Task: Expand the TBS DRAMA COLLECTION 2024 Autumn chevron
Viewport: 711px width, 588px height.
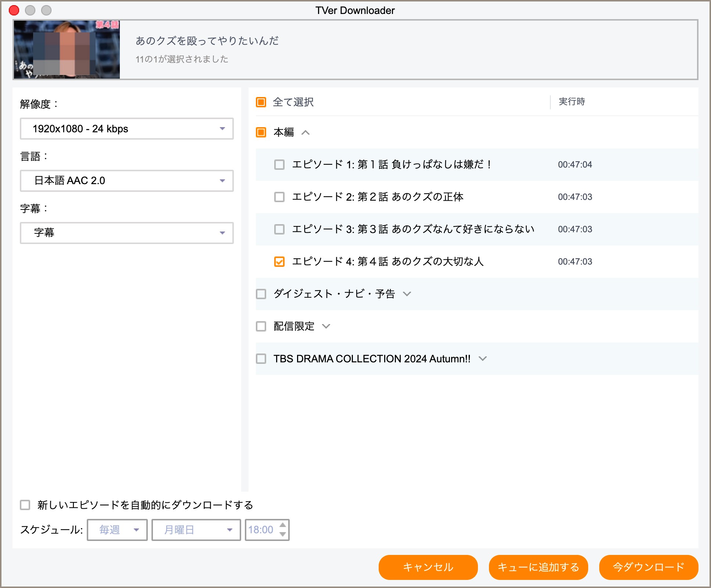Action: [483, 359]
